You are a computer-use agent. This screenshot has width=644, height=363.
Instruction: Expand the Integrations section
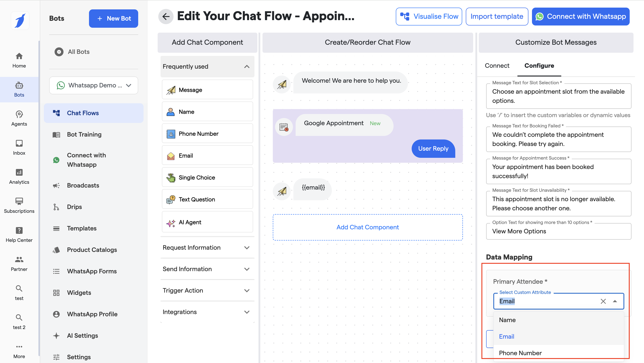(207, 312)
